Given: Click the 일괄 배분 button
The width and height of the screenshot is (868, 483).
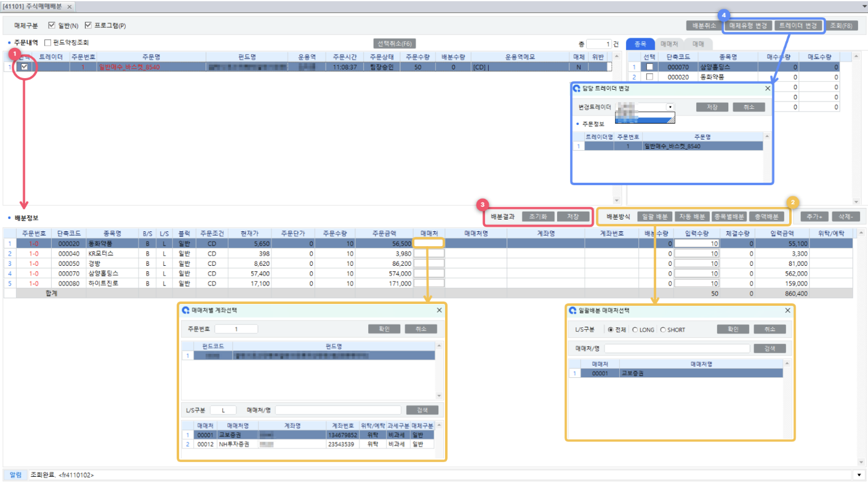Looking at the screenshot, I should coord(654,217).
